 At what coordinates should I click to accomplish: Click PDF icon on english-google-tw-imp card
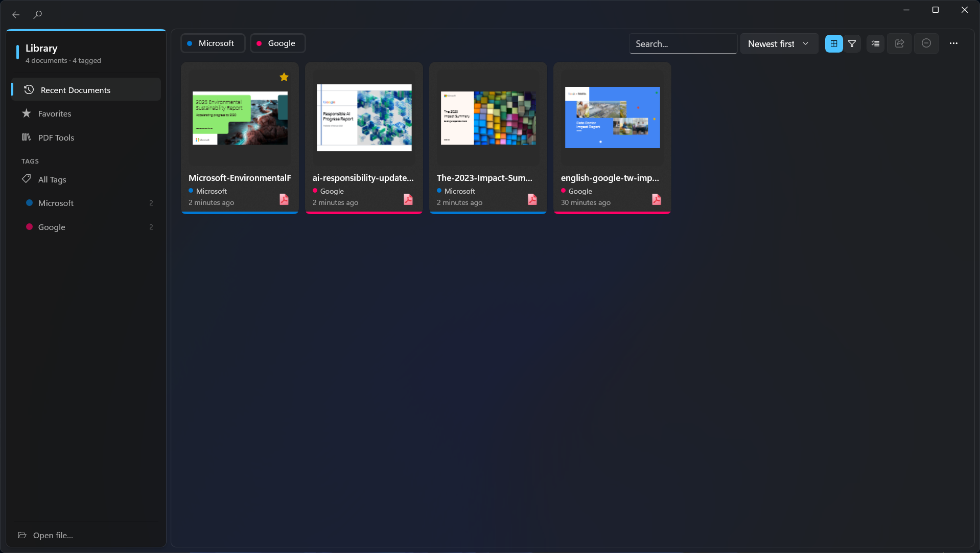(x=656, y=199)
